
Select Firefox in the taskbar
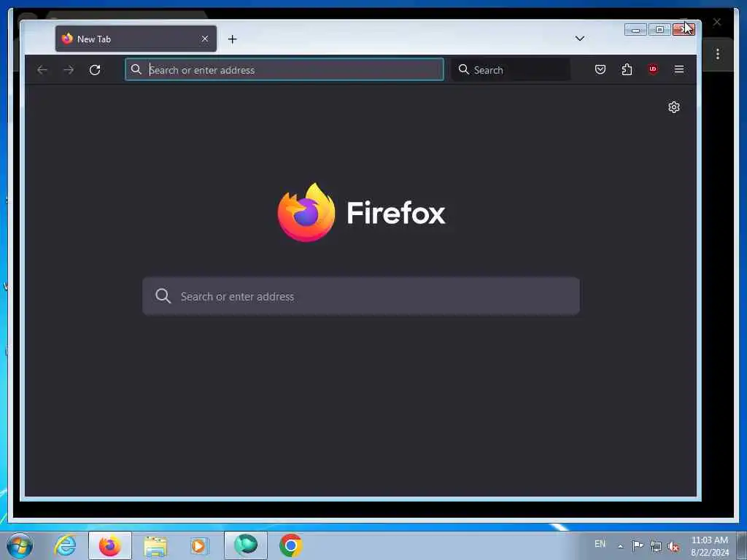pyautogui.click(x=110, y=545)
